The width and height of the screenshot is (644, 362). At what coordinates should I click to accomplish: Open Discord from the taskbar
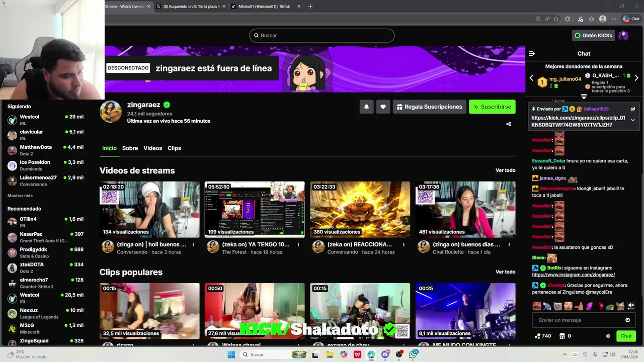[x=385, y=354]
